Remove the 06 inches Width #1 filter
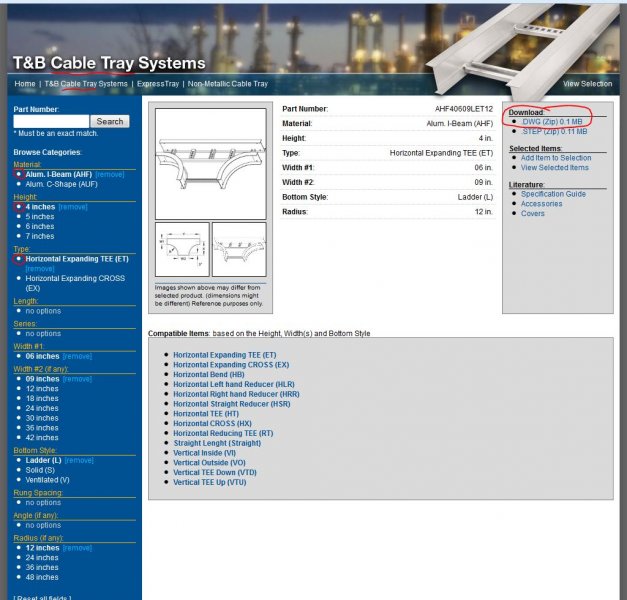Screen dimensions: 627x600 click(x=77, y=356)
